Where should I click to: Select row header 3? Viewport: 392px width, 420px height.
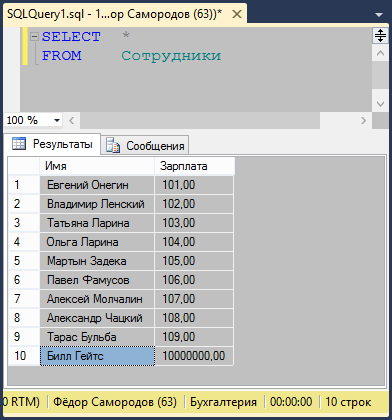(x=24, y=223)
